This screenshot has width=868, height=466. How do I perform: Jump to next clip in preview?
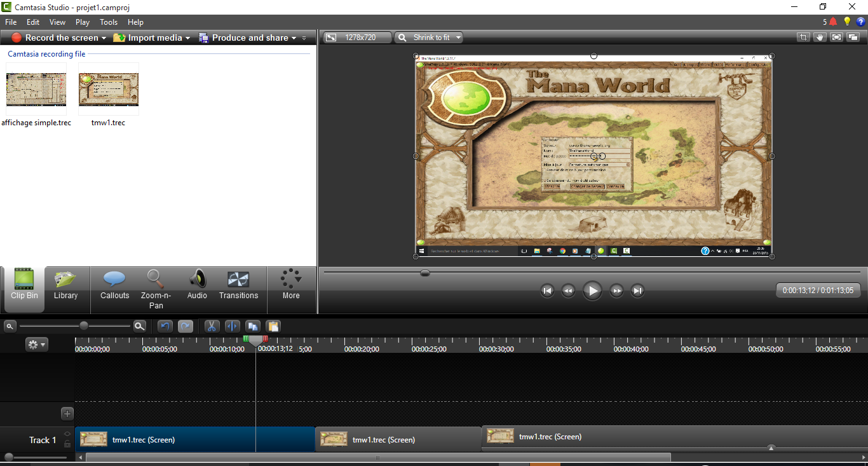click(x=637, y=291)
